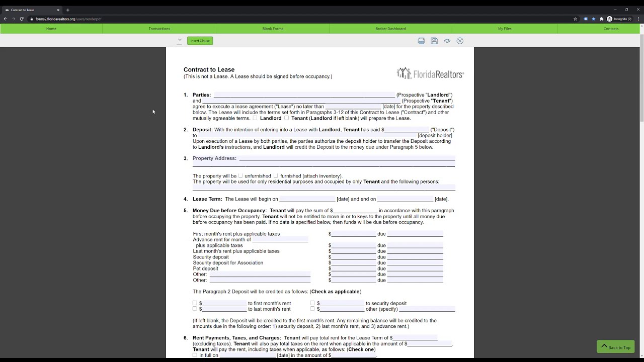Click the blue tag extension icon
Image resolution: width=644 pixels, height=362 pixels.
coord(586,19)
